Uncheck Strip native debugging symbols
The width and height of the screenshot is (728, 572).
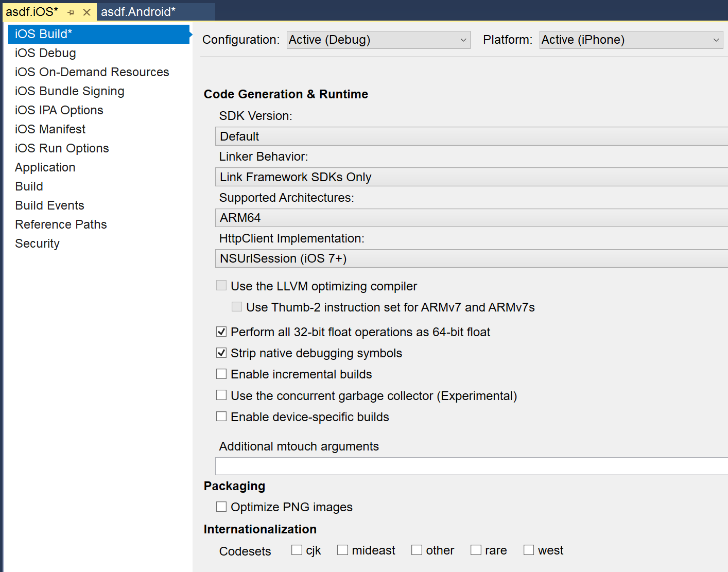click(221, 353)
